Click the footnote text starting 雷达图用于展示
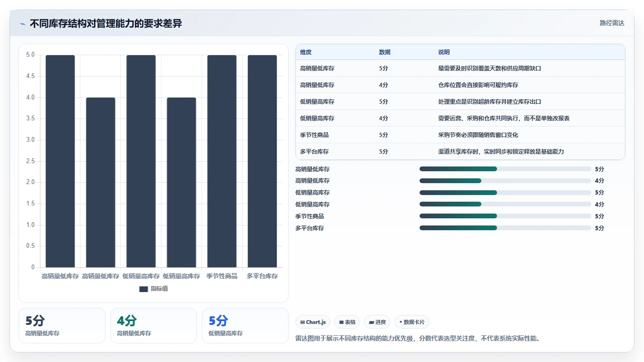 (418, 339)
